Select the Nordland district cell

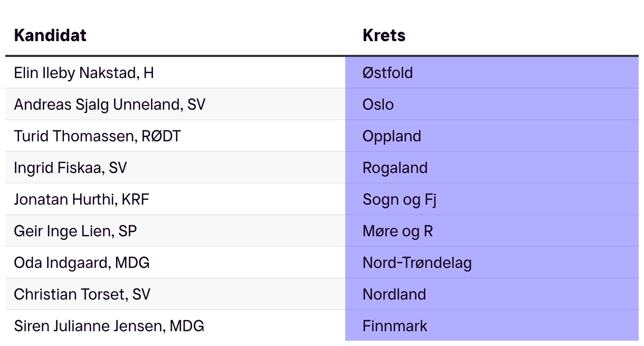[394, 294]
